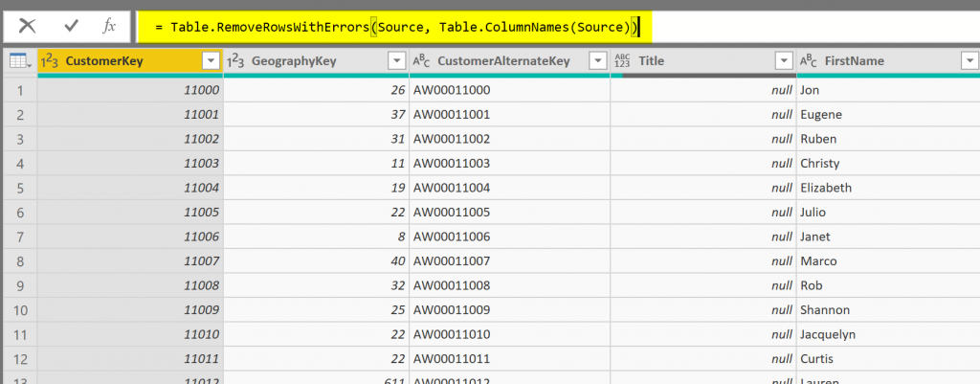Click the cell containing AW00011003
980x384 pixels.
[x=507, y=164]
